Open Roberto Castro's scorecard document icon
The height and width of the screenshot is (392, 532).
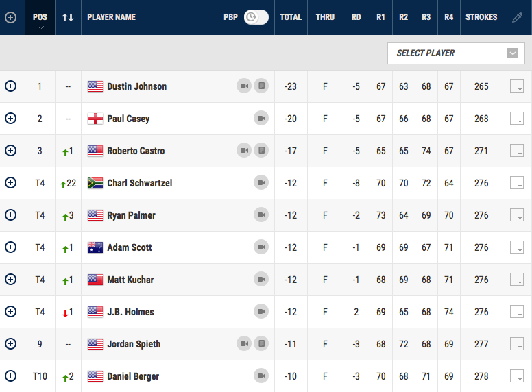261,151
